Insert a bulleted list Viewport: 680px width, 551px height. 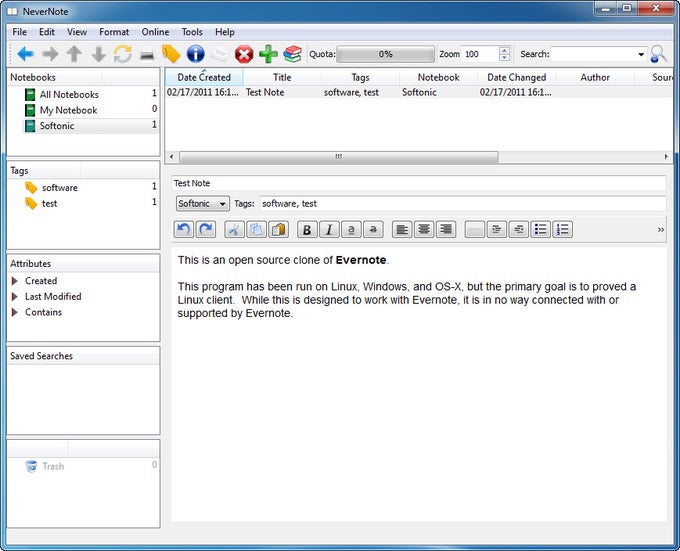(541, 229)
